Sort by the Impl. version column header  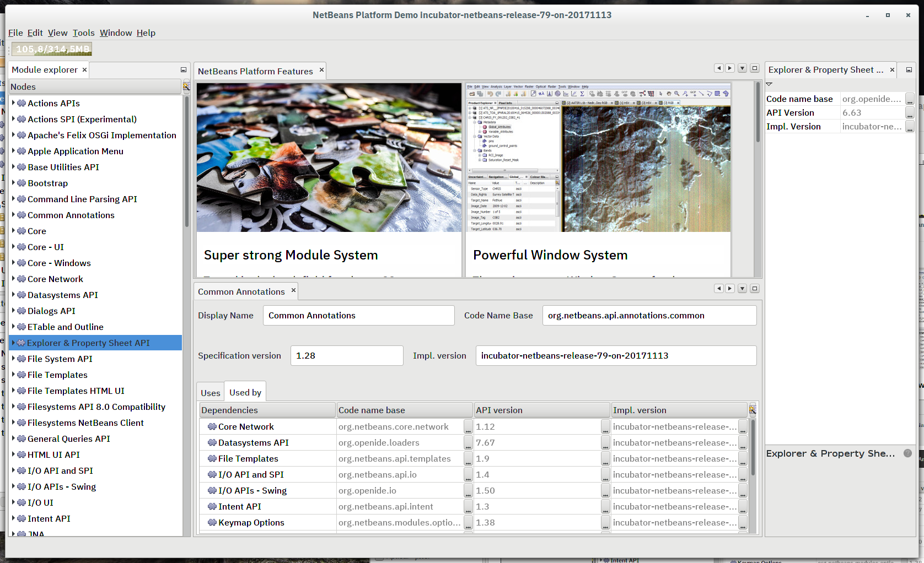(679, 410)
